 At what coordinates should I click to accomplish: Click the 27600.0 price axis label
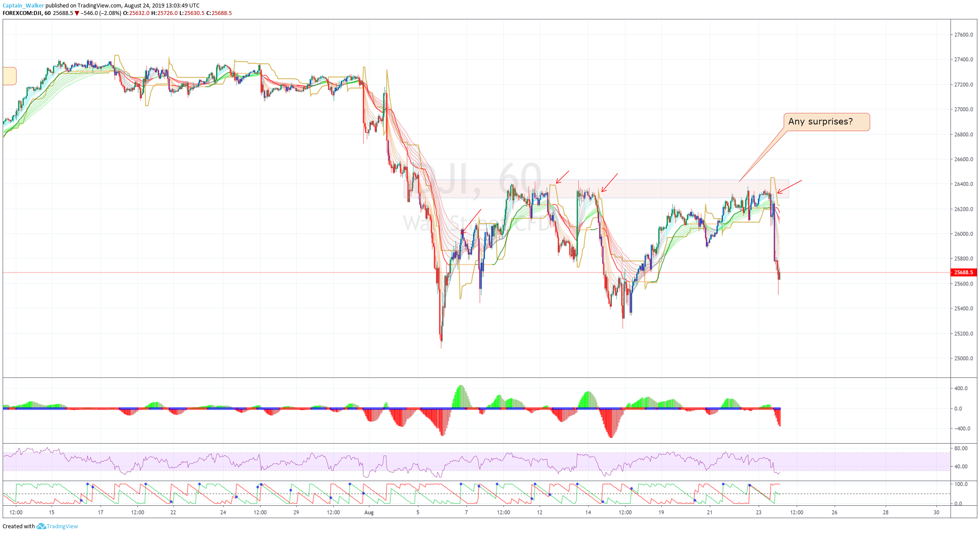pos(963,35)
